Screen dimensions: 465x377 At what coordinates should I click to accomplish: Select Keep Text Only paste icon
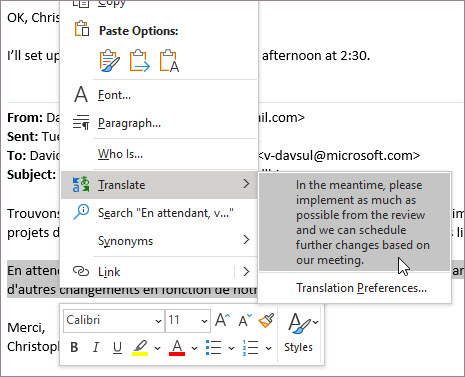pyautogui.click(x=169, y=61)
